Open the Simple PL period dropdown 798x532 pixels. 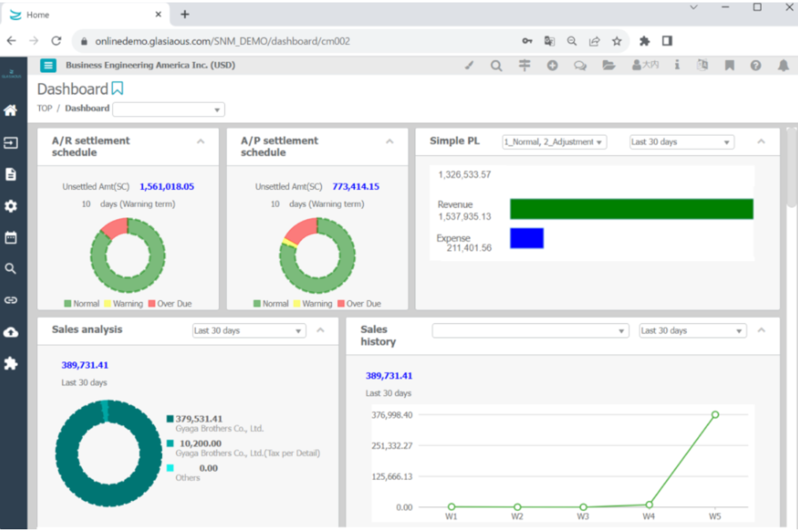pyautogui.click(x=682, y=142)
